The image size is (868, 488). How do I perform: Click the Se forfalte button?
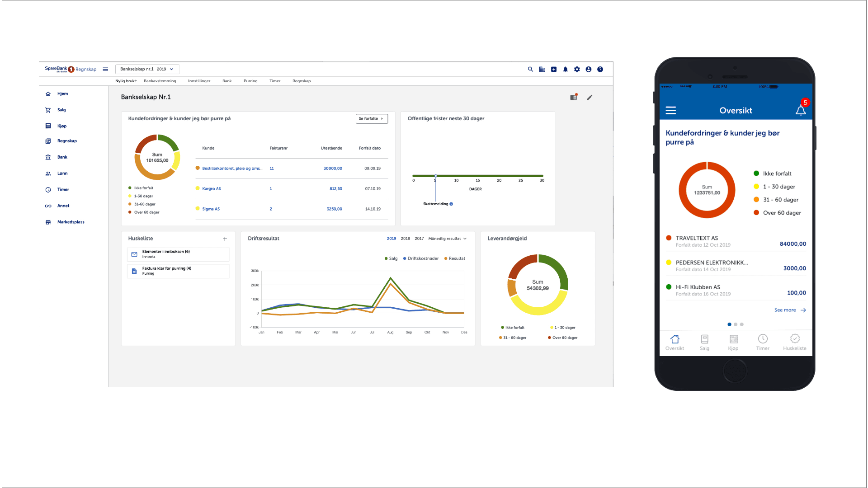pyautogui.click(x=372, y=119)
